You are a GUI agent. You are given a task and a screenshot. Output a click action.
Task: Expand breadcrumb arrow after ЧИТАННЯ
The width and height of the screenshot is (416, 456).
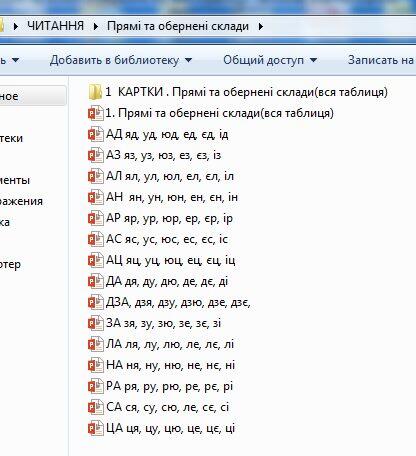tap(95, 26)
